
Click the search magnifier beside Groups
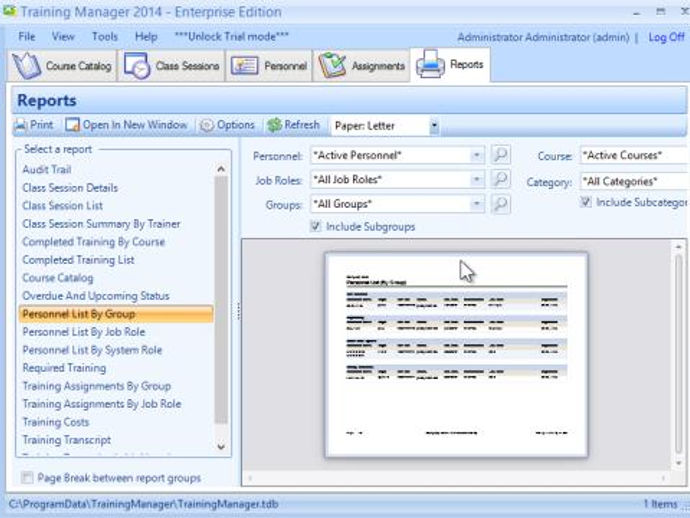tap(500, 204)
